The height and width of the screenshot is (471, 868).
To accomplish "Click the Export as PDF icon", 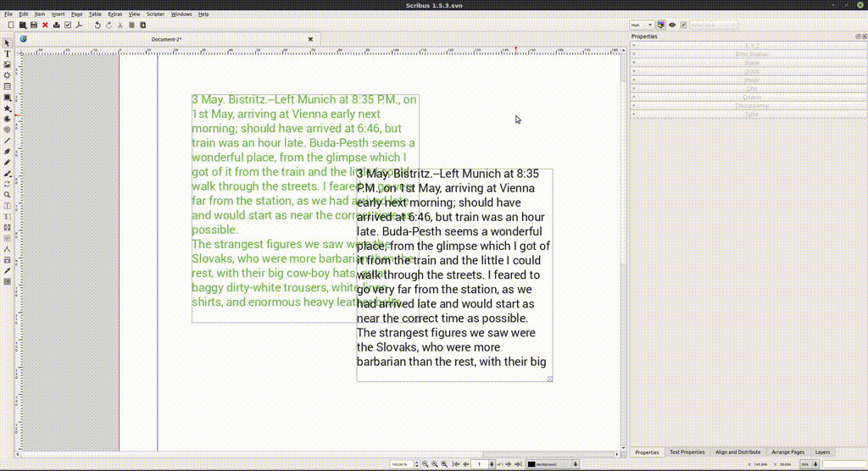I will coord(78,25).
